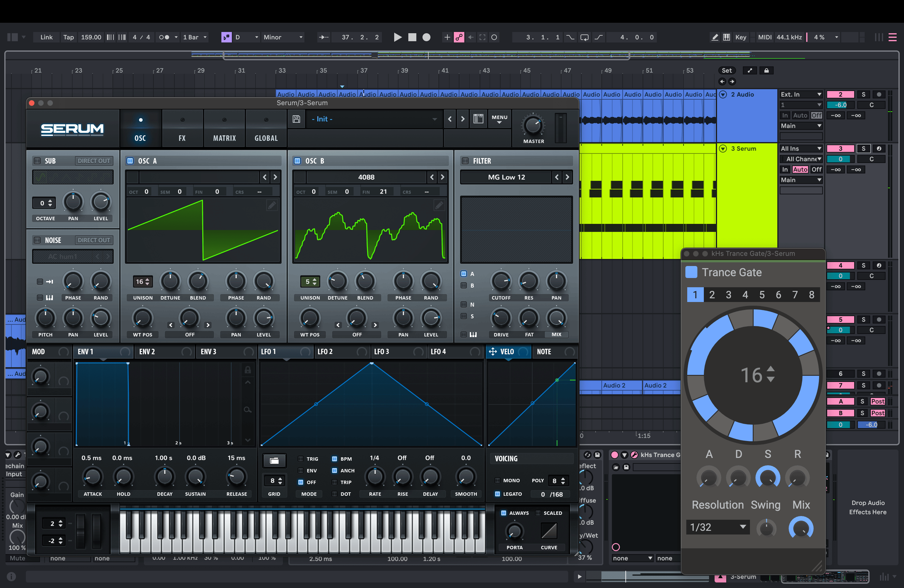Open Serum's MENU dropdown
Image resolution: width=904 pixels, height=588 pixels.
[x=499, y=119]
